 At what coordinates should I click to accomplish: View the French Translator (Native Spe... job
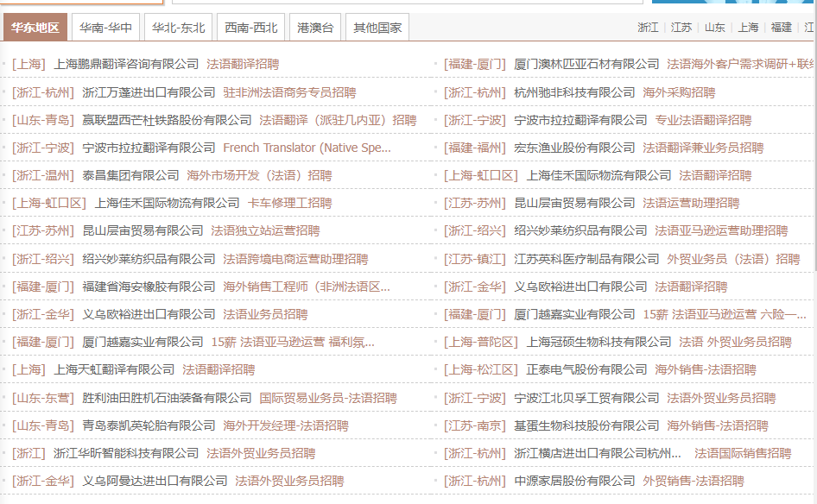tap(307, 148)
